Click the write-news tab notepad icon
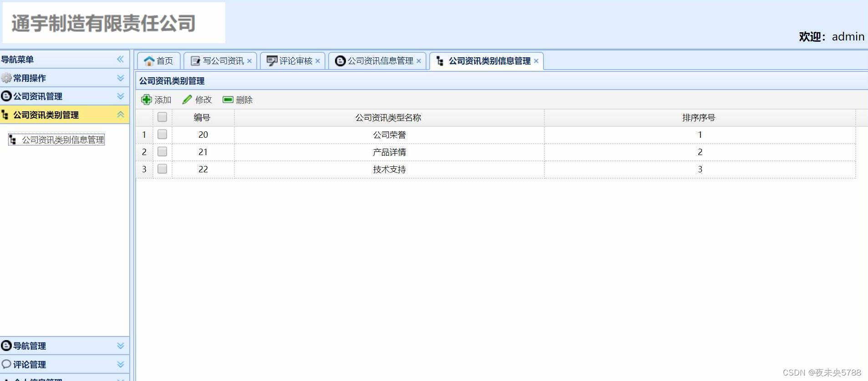 [x=196, y=61]
